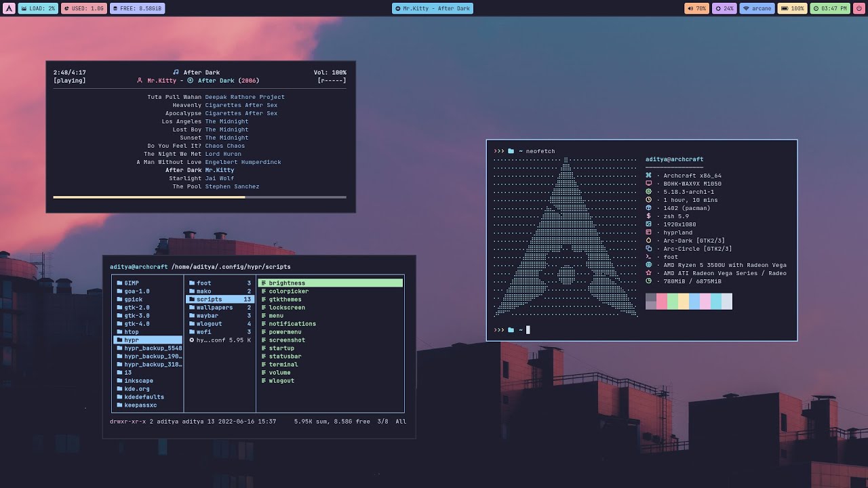Select the lockscreen script file icon
868x488 pixels.
[x=264, y=308]
